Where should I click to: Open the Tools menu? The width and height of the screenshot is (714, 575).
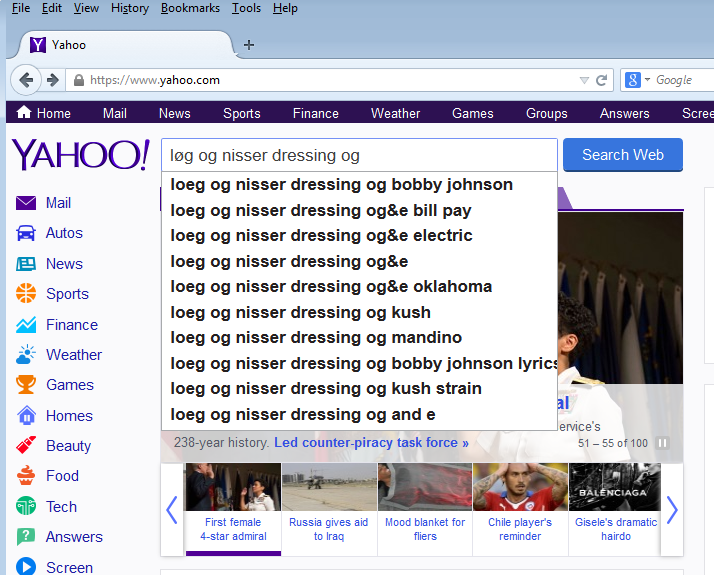tap(246, 8)
